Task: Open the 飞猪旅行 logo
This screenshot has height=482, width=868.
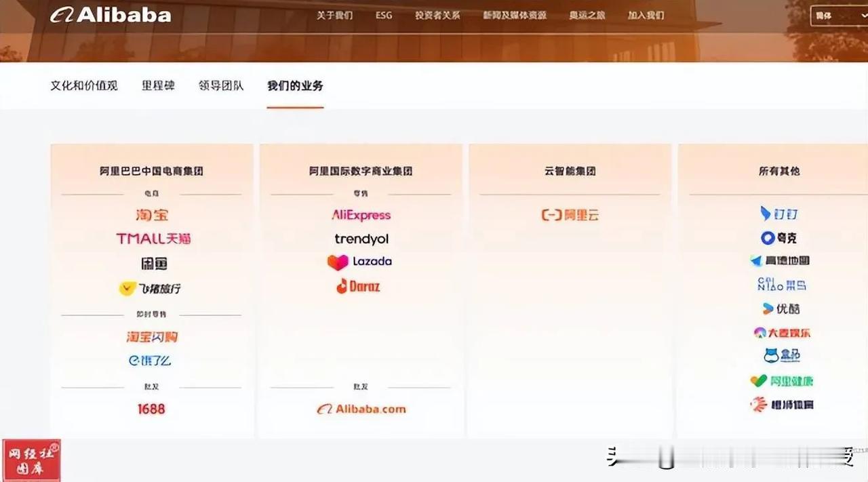Action: (x=150, y=288)
